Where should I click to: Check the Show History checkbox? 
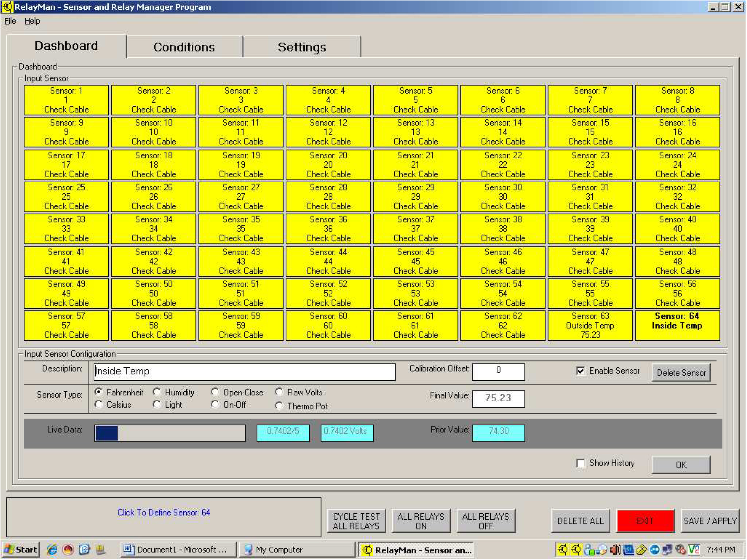click(x=580, y=463)
